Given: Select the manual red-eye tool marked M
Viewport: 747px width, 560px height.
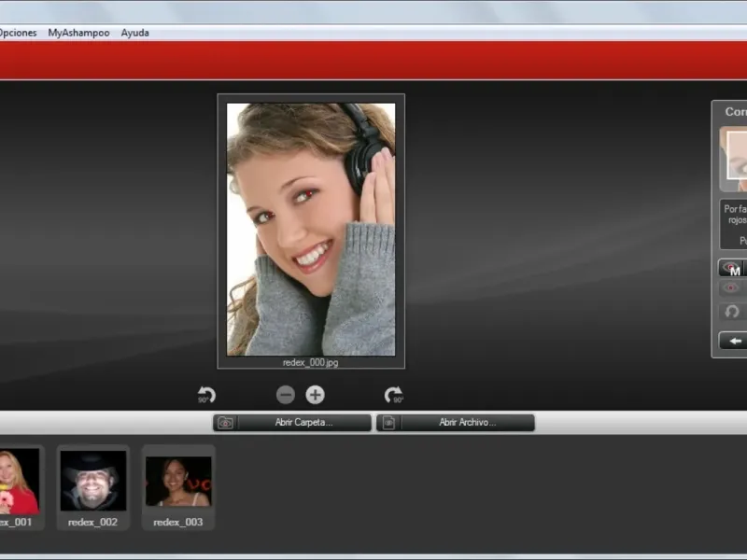Looking at the screenshot, I should 732,269.
